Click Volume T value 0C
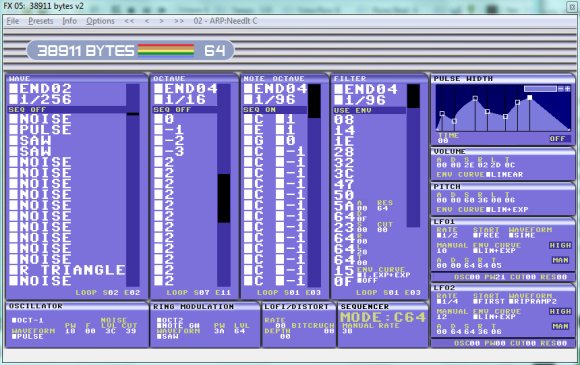Image resolution: width=580 pixels, height=365 pixels. pos(510,165)
